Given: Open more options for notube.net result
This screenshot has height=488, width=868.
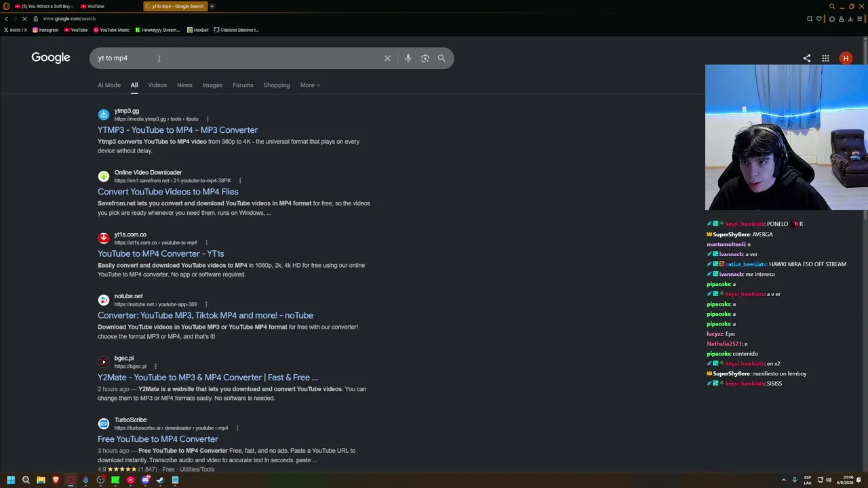Looking at the screenshot, I should coord(206,304).
